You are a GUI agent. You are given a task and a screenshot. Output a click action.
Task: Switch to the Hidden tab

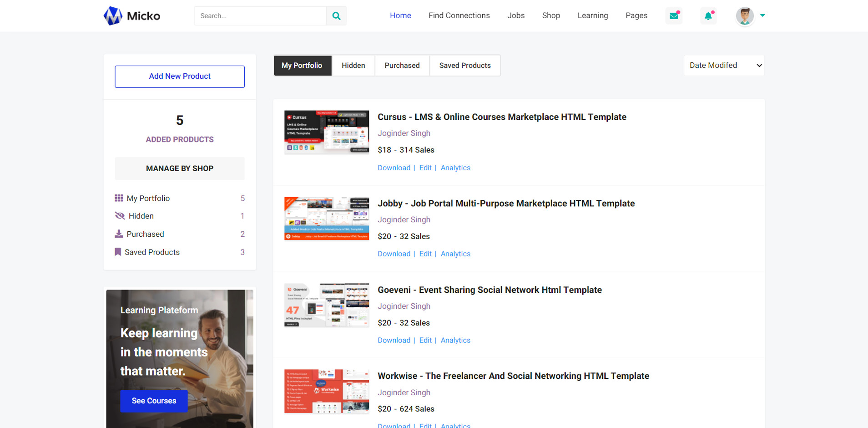click(x=353, y=66)
